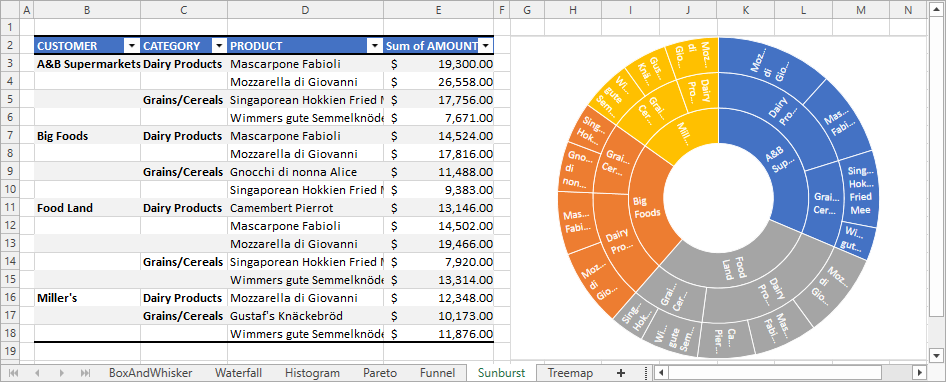Open the Histogram sheet tab
Screen dimensions: 946x382
313,373
